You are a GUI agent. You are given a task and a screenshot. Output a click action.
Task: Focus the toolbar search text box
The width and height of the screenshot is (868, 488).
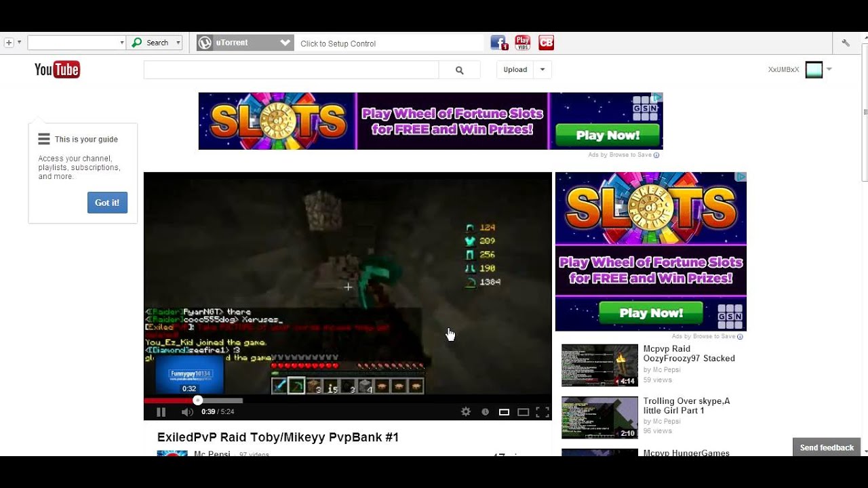pos(73,43)
